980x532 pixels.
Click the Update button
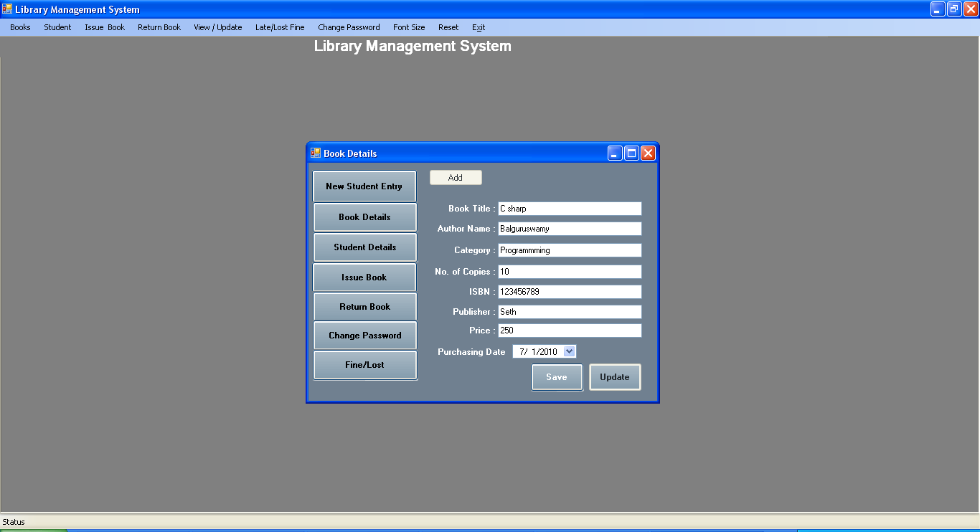tap(615, 377)
